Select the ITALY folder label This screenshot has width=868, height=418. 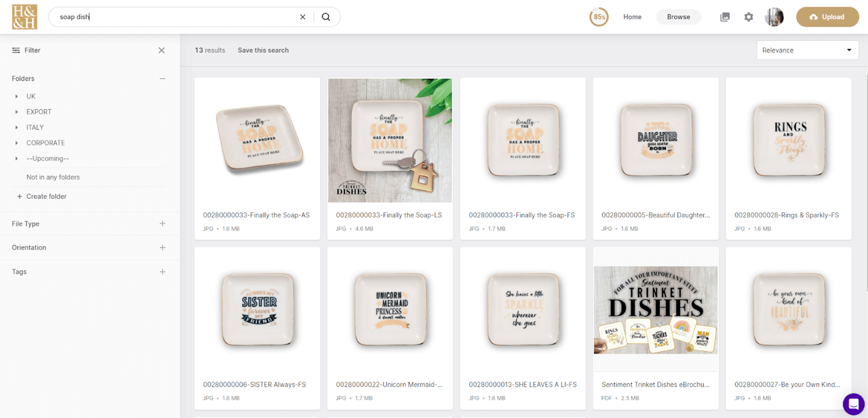pos(35,127)
